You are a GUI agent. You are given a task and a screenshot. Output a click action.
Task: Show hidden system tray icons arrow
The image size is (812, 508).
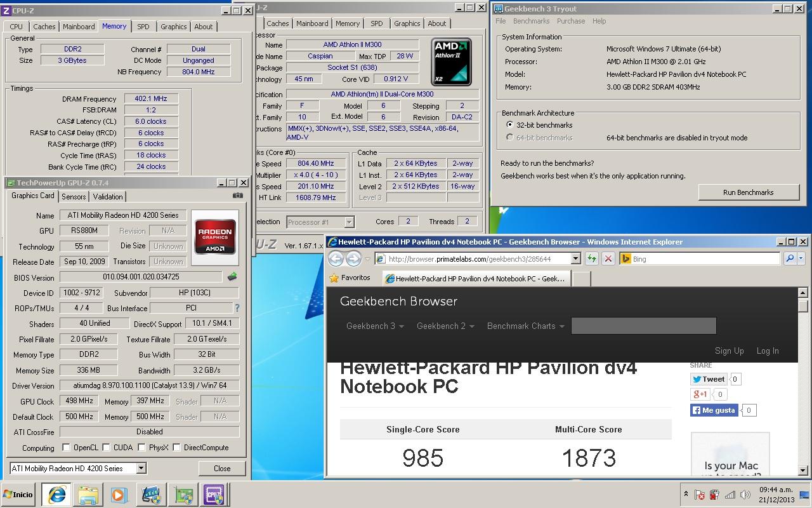click(686, 495)
